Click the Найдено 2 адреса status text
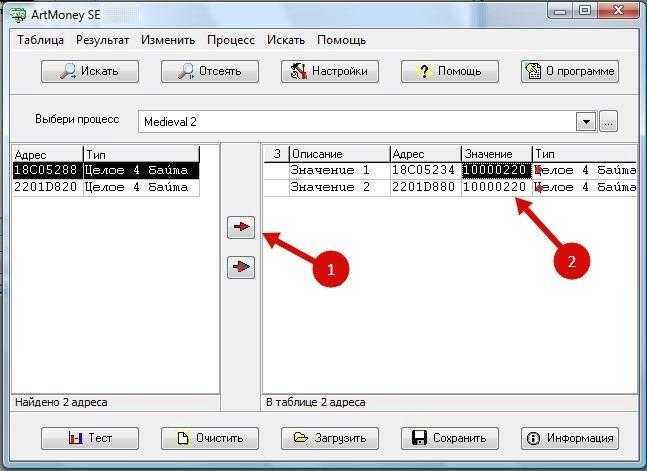The width and height of the screenshot is (647, 471). pyautogui.click(x=61, y=402)
